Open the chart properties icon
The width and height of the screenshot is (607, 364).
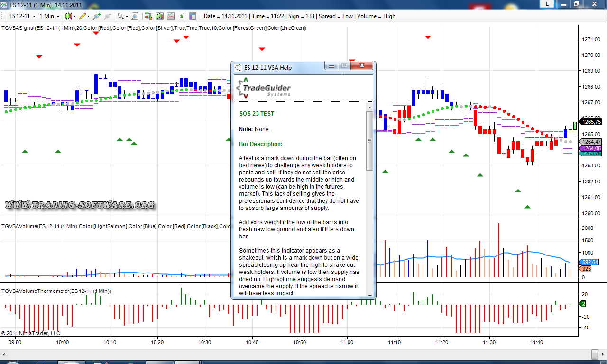pyautogui.click(x=193, y=16)
